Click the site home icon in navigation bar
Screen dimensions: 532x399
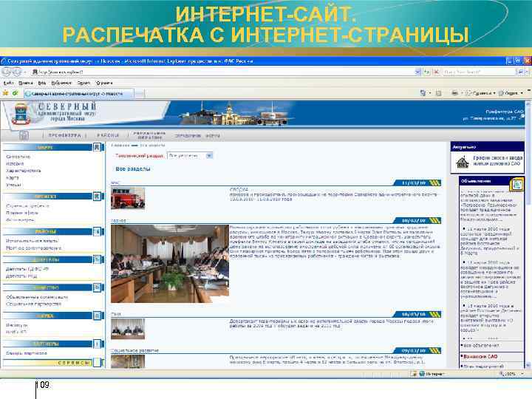(24, 135)
